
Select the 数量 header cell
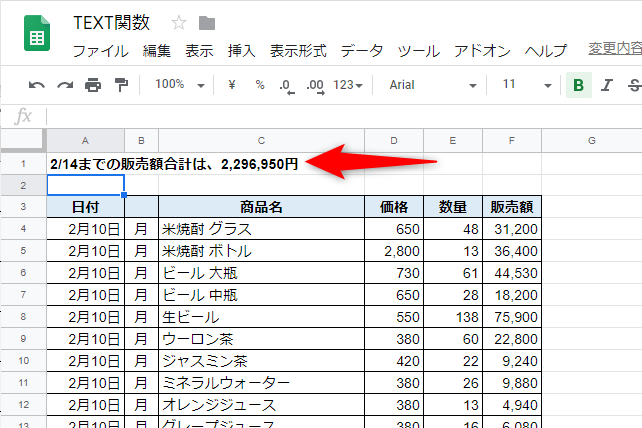click(453, 207)
